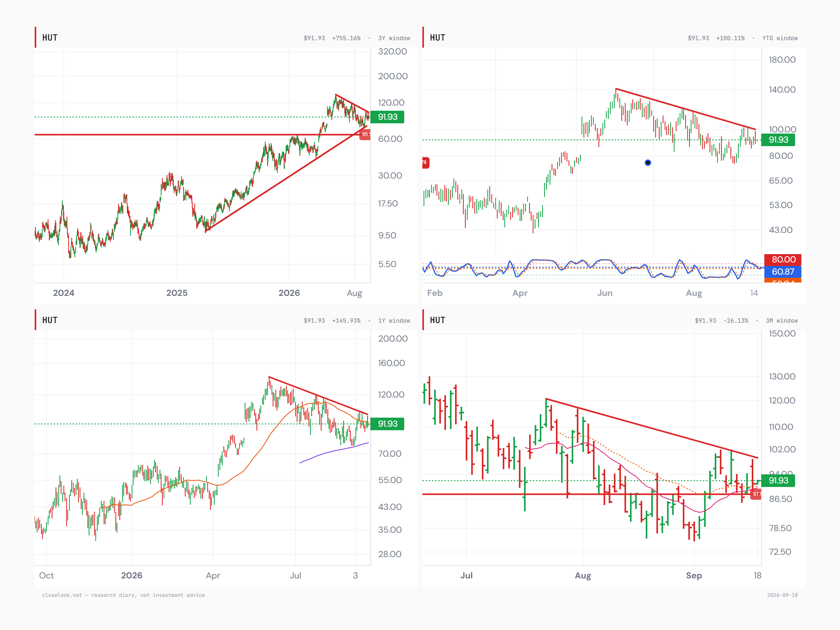Click the +145.93% change value
840x630 pixels.
(346, 321)
